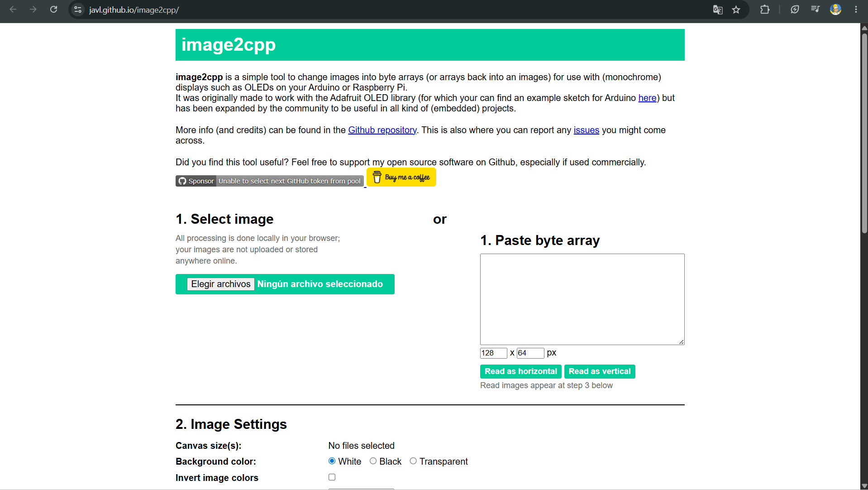Click the 'Background color:' label
This screenshot has width=868, height=490.
pos(216,461)
